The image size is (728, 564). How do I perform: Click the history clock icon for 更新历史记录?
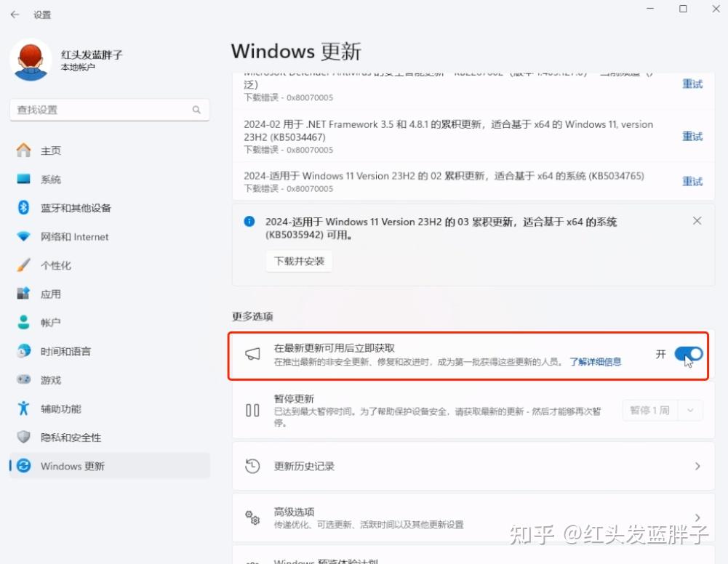point(252,466)
